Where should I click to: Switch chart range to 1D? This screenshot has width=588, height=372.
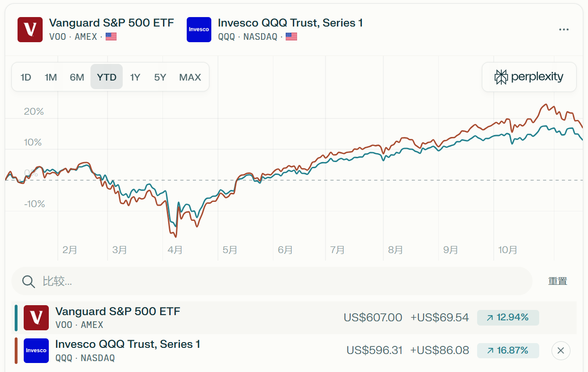[26, 77]
